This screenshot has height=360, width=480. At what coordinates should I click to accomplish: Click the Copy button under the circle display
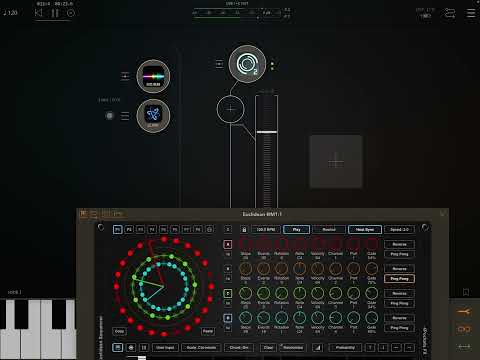119,331
